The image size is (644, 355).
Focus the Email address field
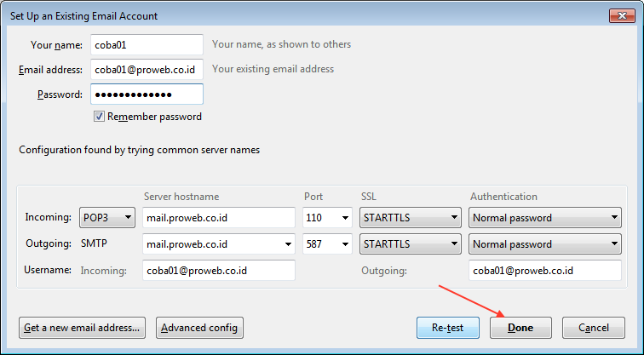(x=147, y=69)
